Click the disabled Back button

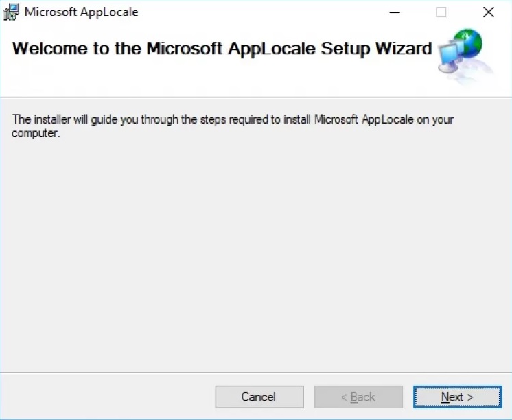pyautogui.click(x=358, y=397)
